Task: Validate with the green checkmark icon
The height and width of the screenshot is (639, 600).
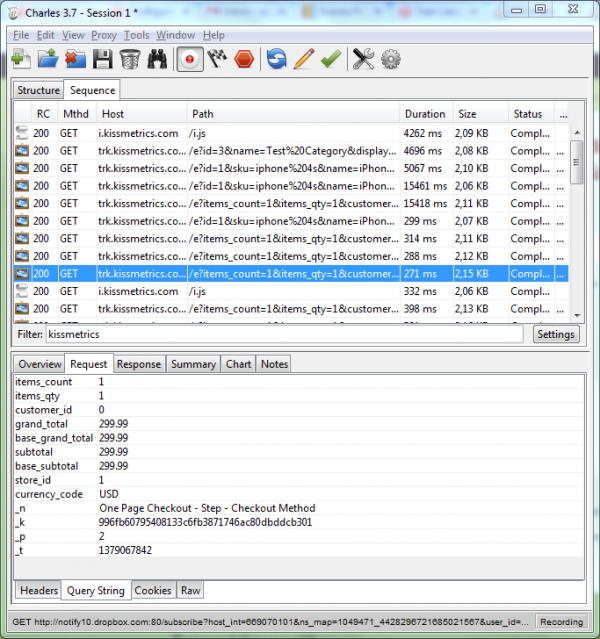Action: [x=331, y=59]
